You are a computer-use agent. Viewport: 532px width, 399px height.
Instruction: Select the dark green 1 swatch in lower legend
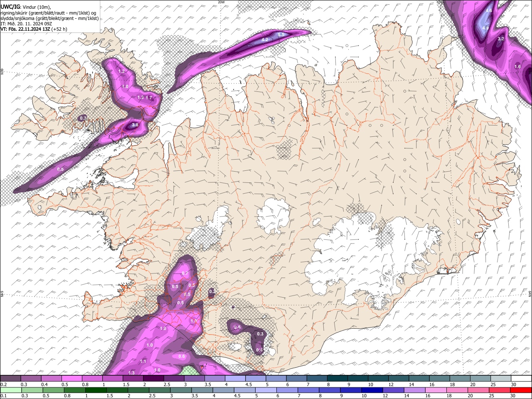pos(96,390)
